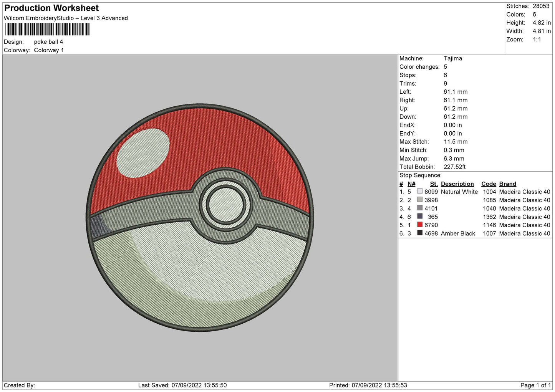
Task: Click the Right value 61.1 mm
Action: tap(456, 100)
